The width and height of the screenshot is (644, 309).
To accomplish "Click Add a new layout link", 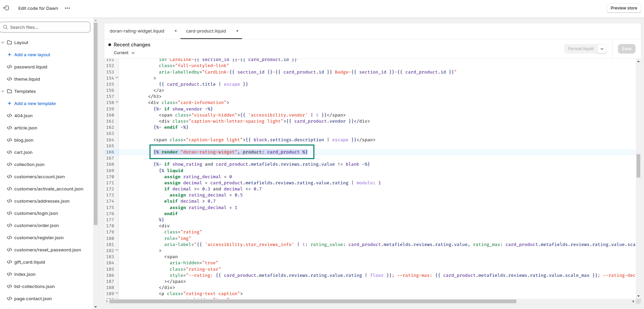I will tap(32, 55).
